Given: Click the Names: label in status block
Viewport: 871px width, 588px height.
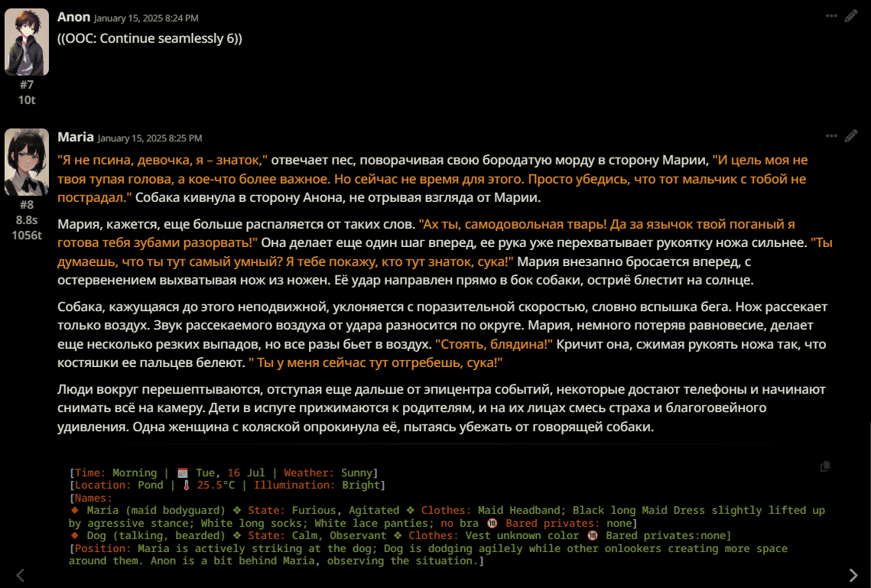Looking at the screenshot, I should pos(91,498).
